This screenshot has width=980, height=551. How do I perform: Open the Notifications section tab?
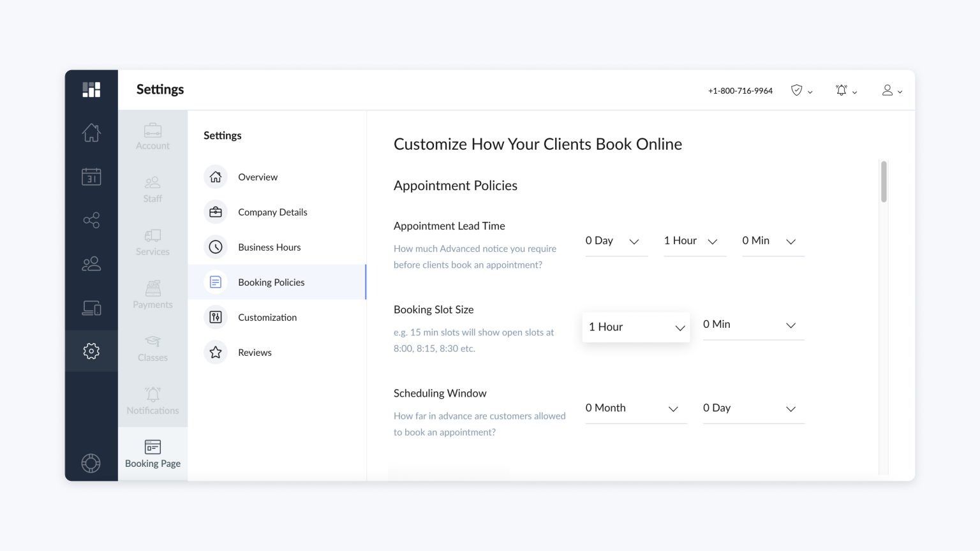click(152, 401)
